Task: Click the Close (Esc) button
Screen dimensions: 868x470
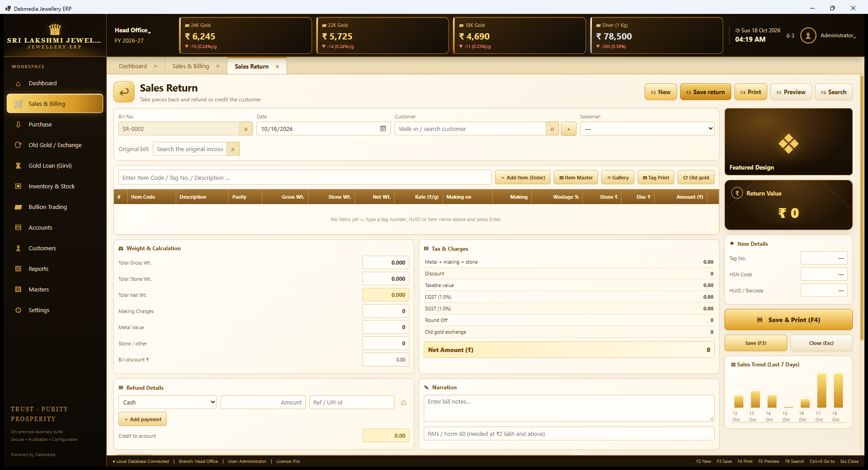Action: point(821,343)
